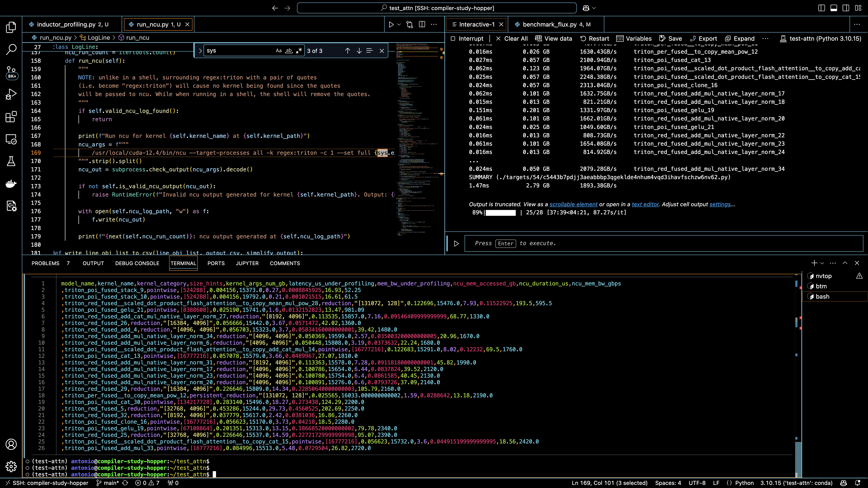Open the run file dropdown arrow
The height and width of the screenshot is (488, 868).
coord(399,24)
